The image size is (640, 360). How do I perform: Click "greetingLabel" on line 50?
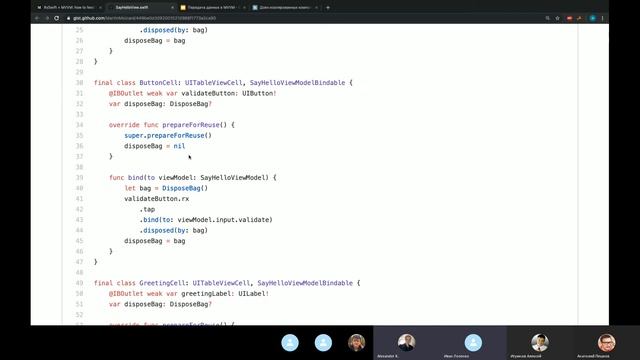(206, 293)
